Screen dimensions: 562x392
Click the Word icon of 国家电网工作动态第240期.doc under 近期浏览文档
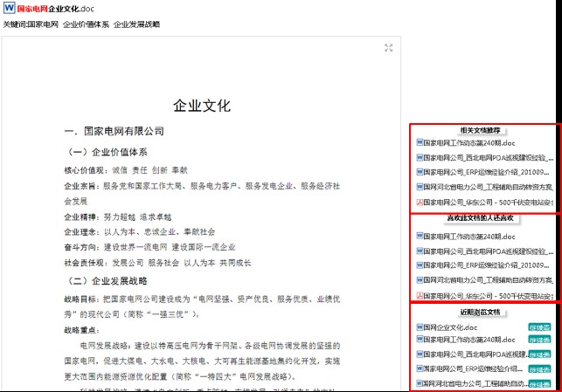click(420, 339)
